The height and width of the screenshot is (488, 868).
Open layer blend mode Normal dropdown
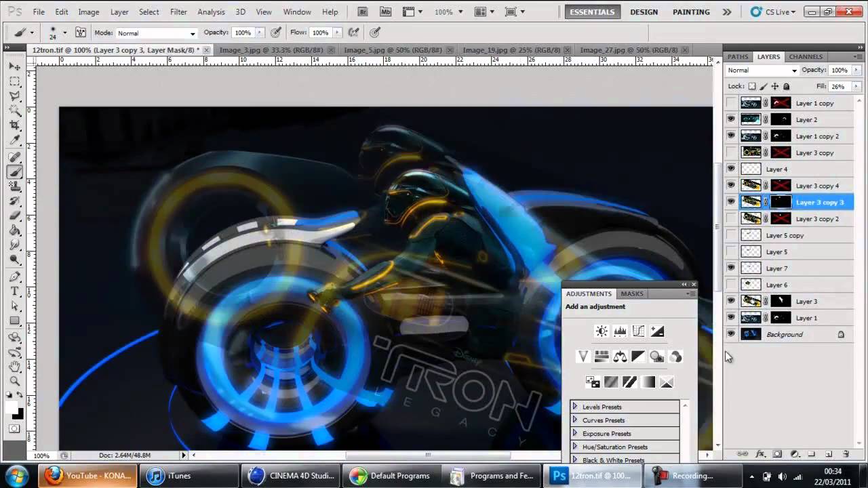click(762, 70)
